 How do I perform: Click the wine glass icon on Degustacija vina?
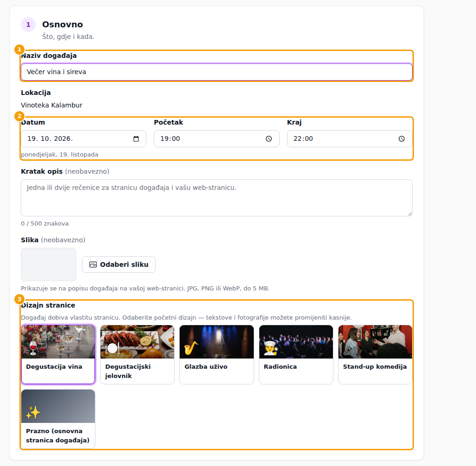[x=33, y=348]
